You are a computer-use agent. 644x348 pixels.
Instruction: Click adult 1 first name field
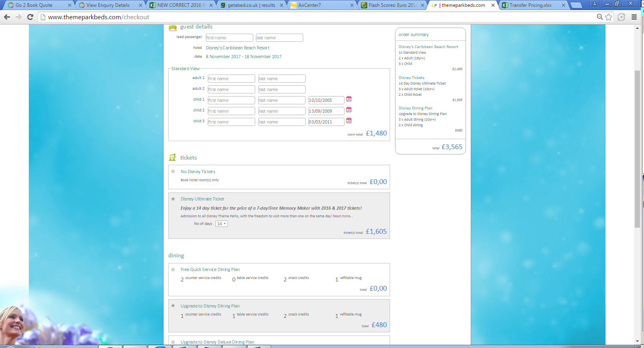(231, 79)
